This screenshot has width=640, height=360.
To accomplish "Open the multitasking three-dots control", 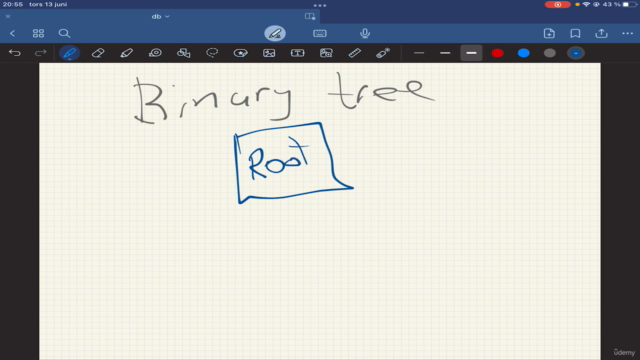I will [x=320, y=5].
